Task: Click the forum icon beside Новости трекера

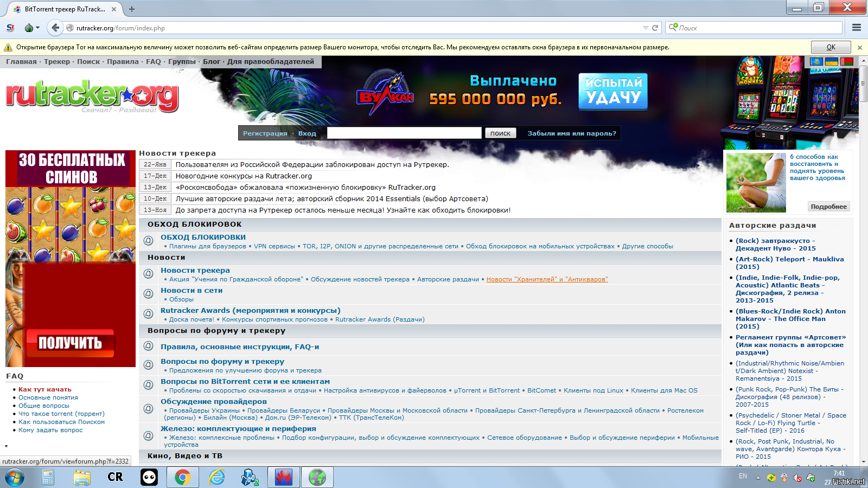Action: [148, 274]
